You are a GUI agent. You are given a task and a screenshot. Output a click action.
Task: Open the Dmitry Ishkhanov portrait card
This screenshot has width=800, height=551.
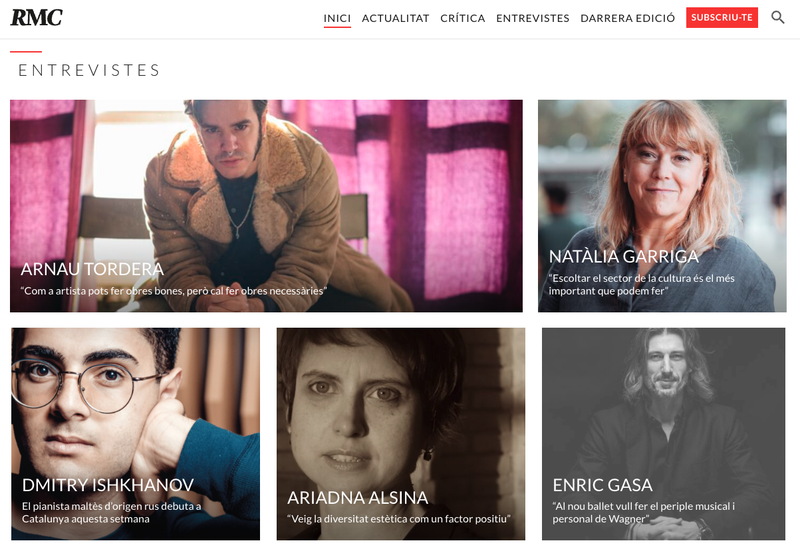click(x=136, y=434)
